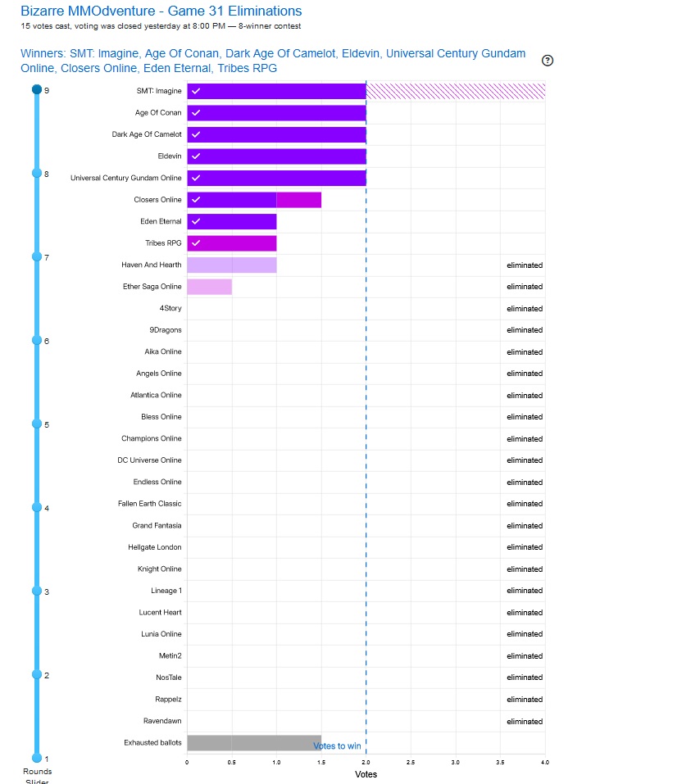Click the checkmark on Tribes RPG bar
Image resolution: width=691 pixels, height=784 pixels.
pos(196,243)
